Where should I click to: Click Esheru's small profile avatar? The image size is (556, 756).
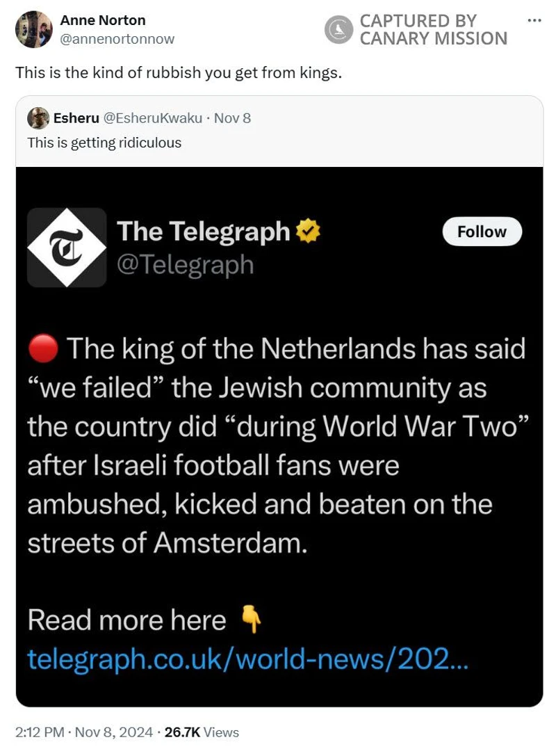pyautogui.click(x=38, y=118)
